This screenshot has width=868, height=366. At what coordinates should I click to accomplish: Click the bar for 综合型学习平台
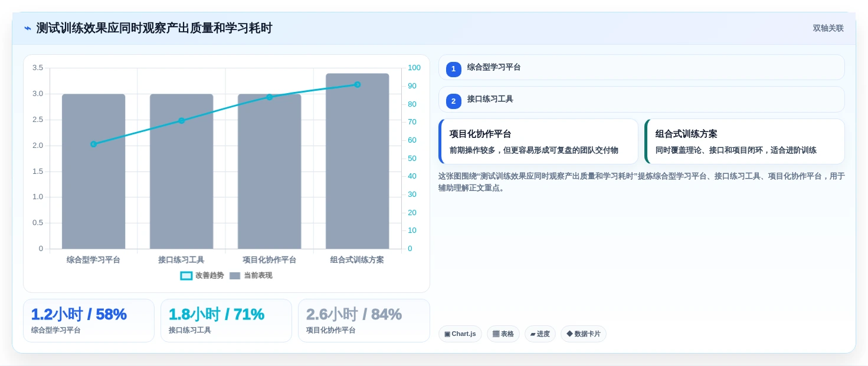93,172
